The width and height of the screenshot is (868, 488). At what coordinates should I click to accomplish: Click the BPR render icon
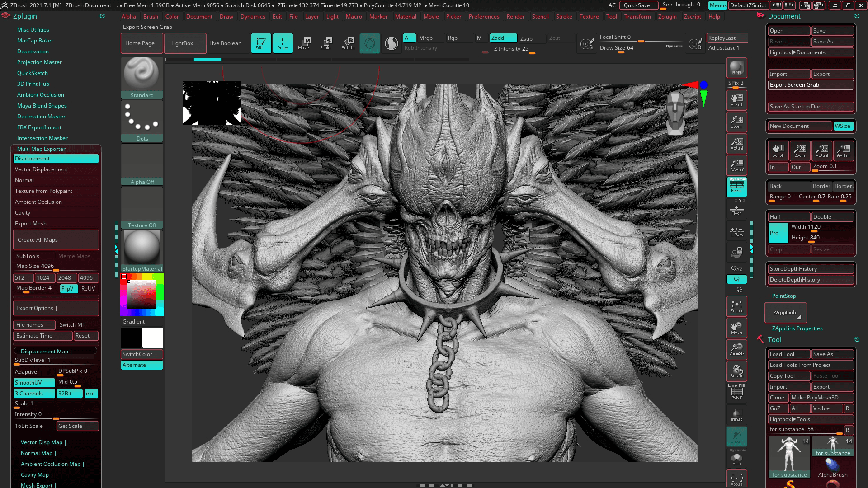(x=736, y=68)
